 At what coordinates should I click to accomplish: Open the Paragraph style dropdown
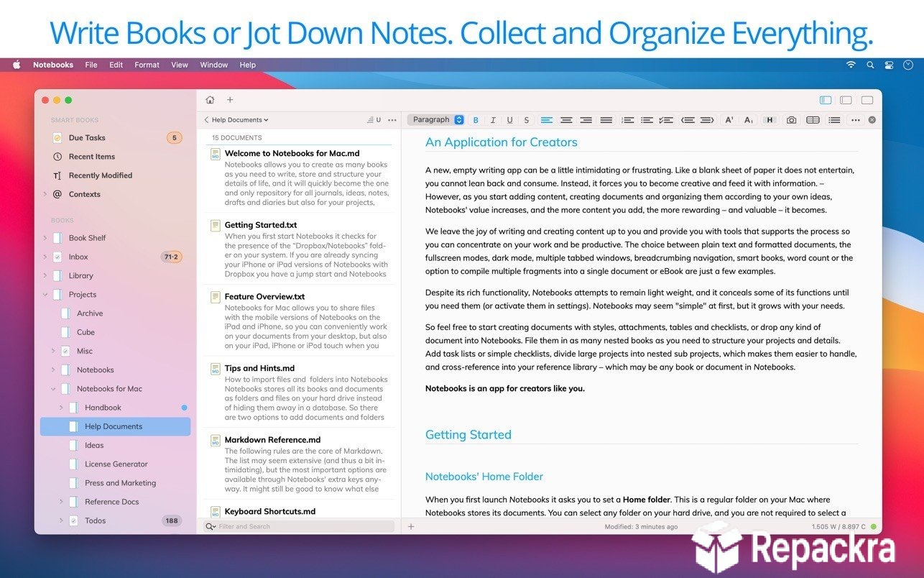(438, 120)
